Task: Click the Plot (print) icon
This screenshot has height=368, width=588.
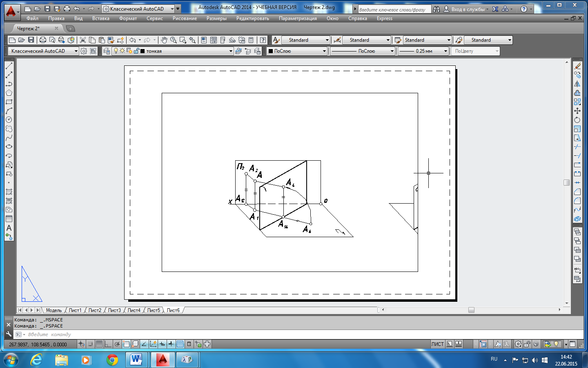Action: point(43,40)
